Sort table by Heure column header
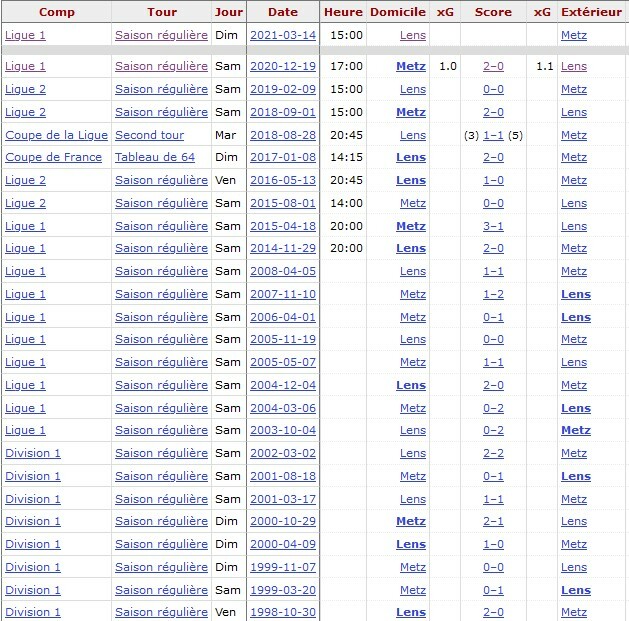This screenshot has height=621, width=629. click(343, 12)
